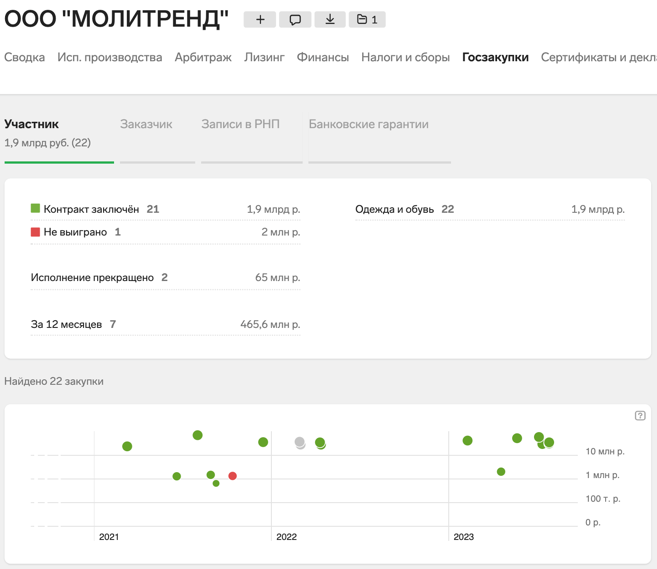Open Сертификаты и декларации tab
Viewport: 657px width, 569px height.
pos(599,57)
